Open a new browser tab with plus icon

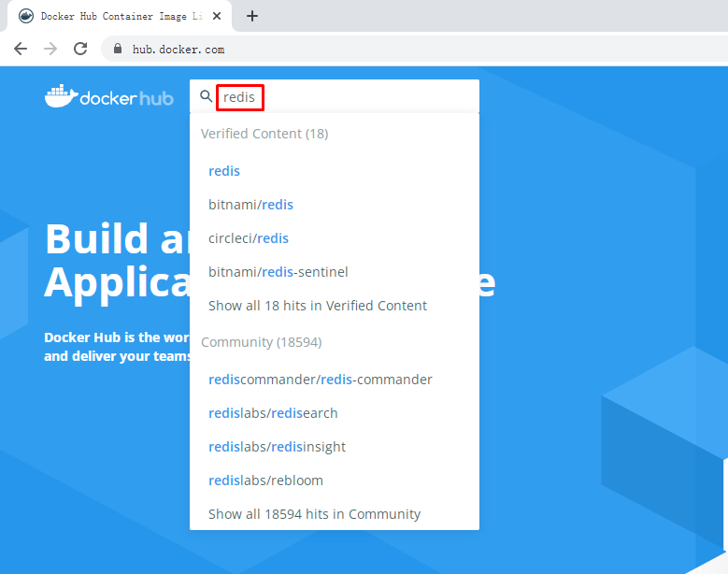pos(252,16)
